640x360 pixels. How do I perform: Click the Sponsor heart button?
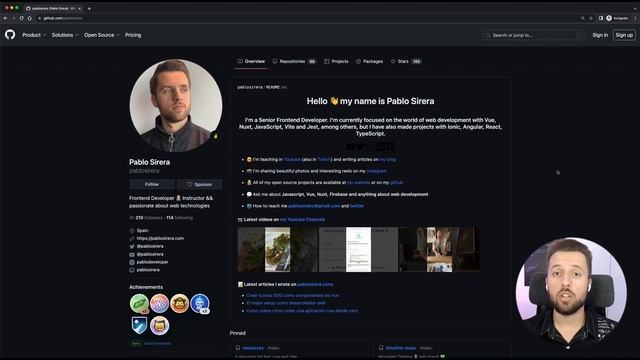(200, 184)
